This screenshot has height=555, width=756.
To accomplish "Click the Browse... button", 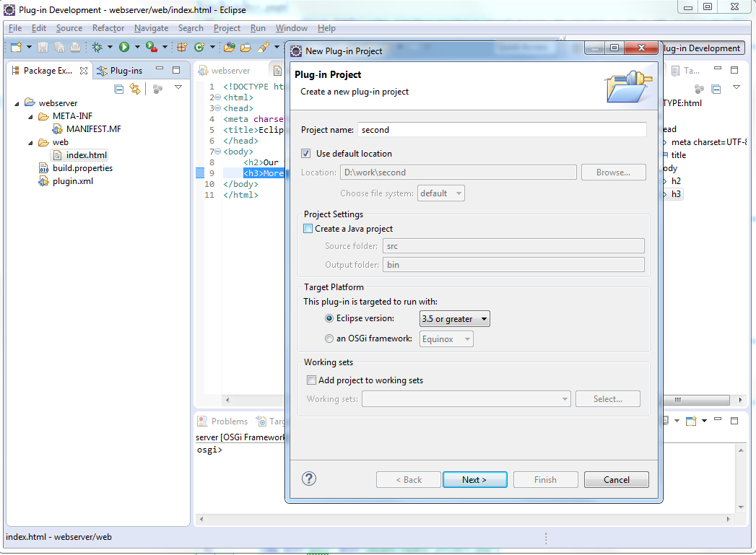I will (613, 172).
